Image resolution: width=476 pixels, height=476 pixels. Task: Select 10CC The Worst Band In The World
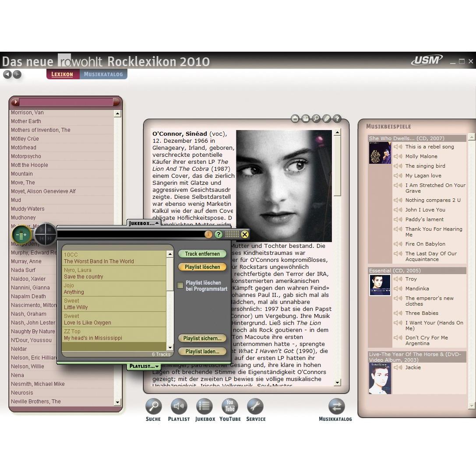114,258
